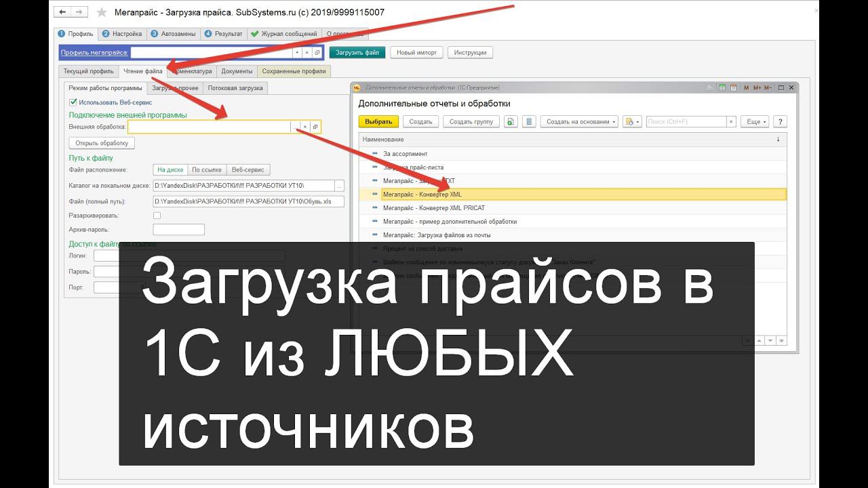Open the calculator icon in the dialog title bar

coord(723,87)
